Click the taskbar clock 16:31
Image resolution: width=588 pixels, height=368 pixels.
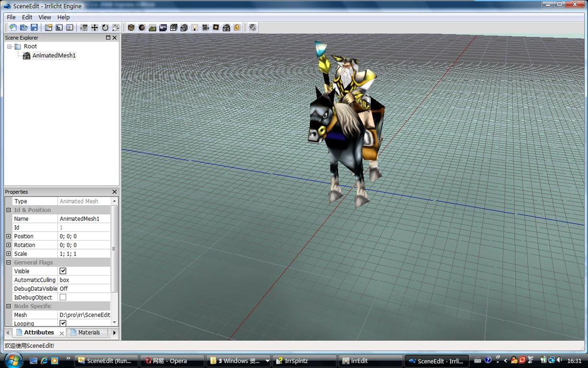[574, 361]
